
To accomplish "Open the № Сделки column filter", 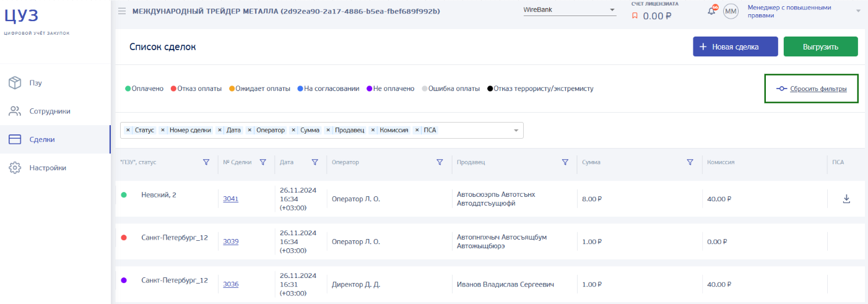I will click(x=263, y=162).
